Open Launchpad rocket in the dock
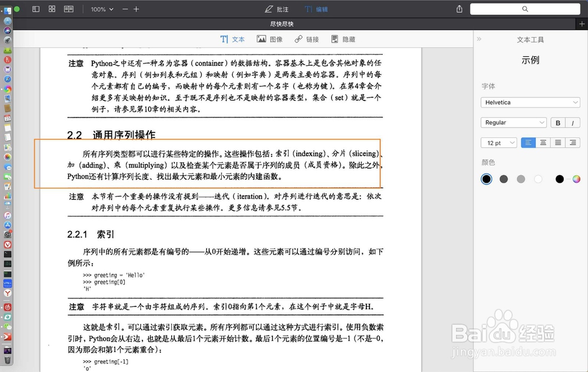Image resolution: width=588 pixels, height=372 pixels. pos(8,40)
